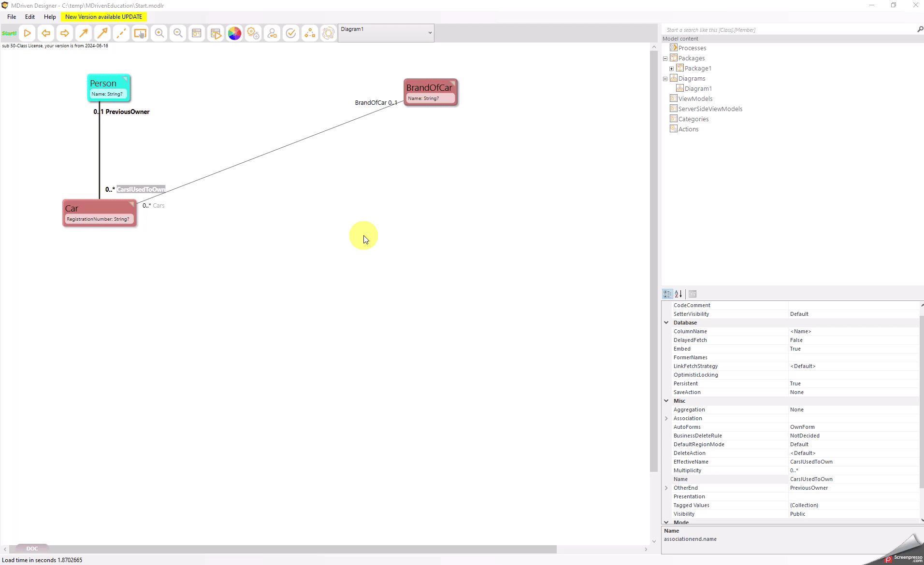Toggle property pages button in property grid
924x565 pixels.
click(693, 294)
